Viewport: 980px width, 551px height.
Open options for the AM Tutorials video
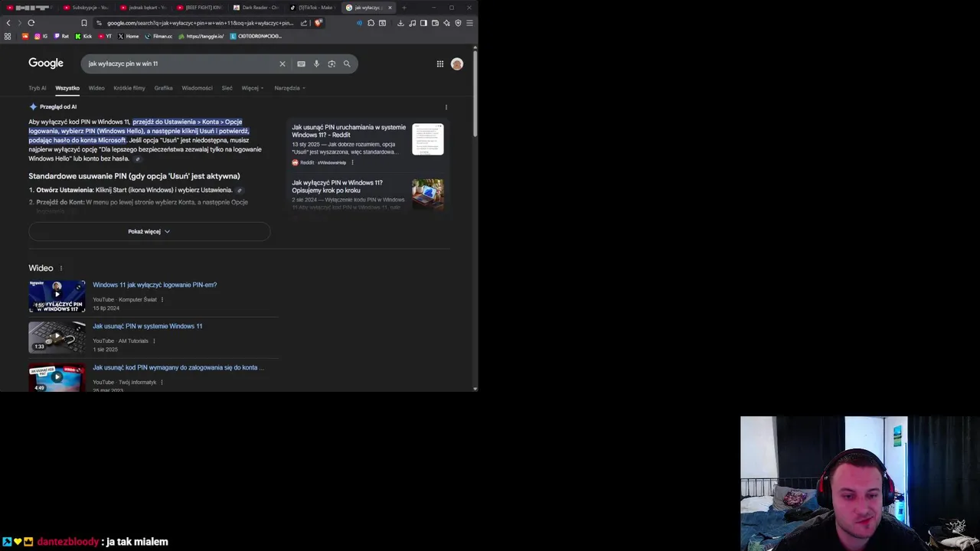point(154,341)
